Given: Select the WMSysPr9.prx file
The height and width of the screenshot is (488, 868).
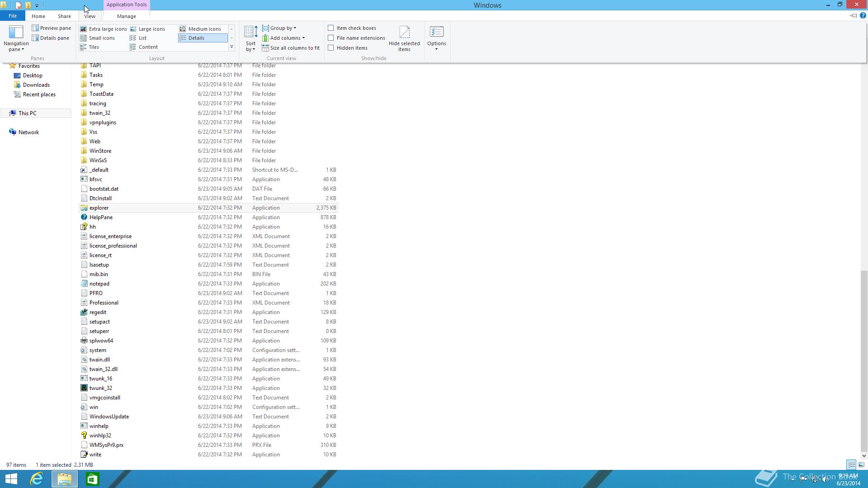Looking at the screenshot, I should point(208,445).
